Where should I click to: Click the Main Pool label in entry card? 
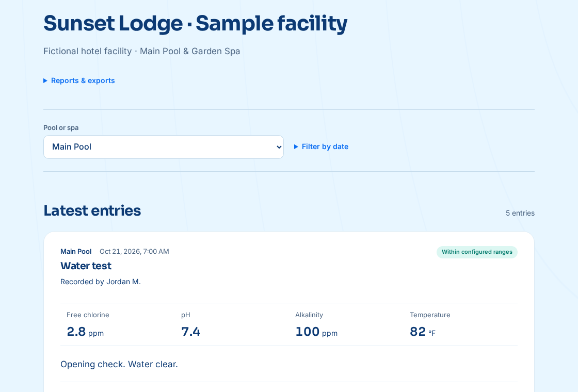[76, 252]
